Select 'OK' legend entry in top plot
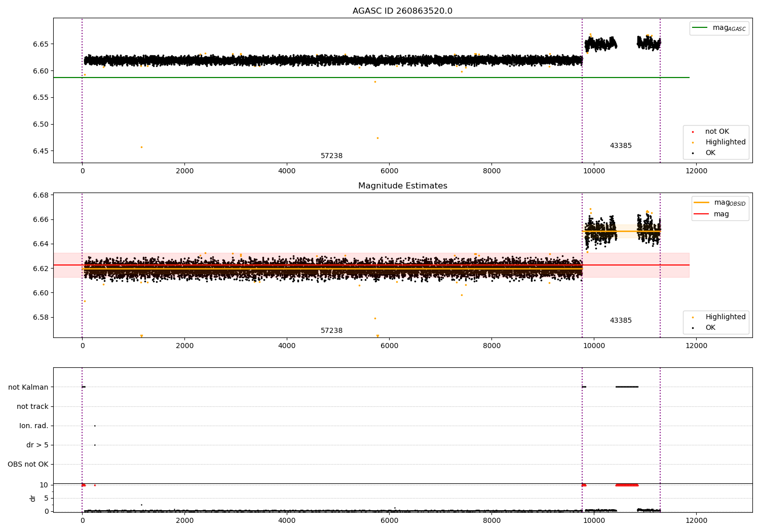760x532 pixels. [710, 153]
